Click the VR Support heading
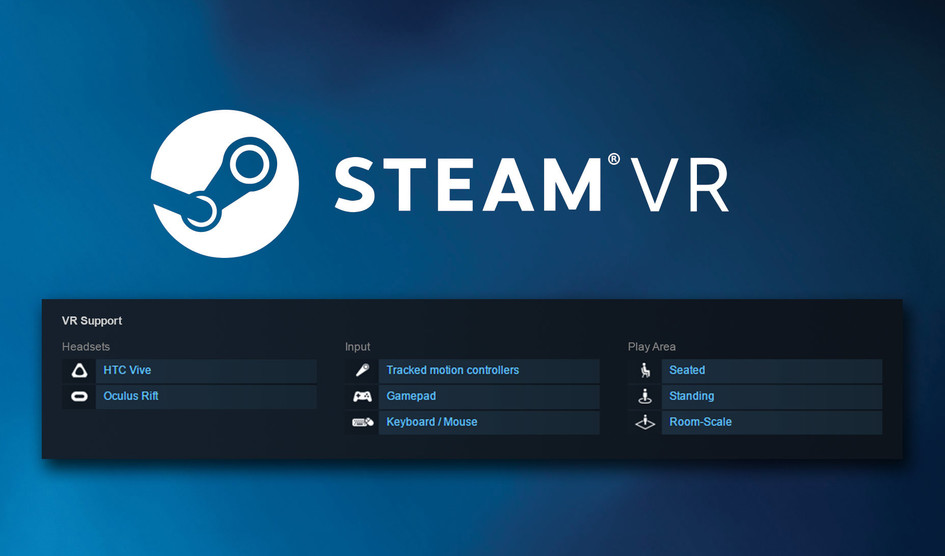 coord(92,321)
